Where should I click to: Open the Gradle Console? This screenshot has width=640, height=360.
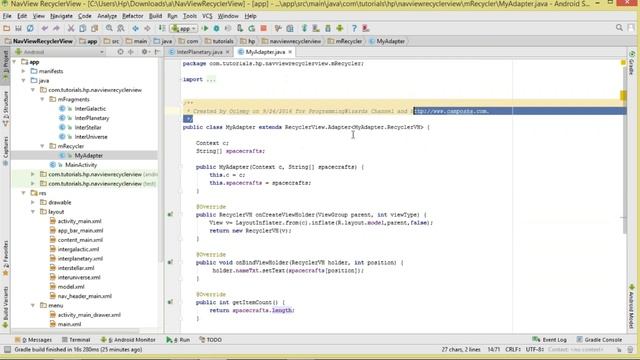600,340
